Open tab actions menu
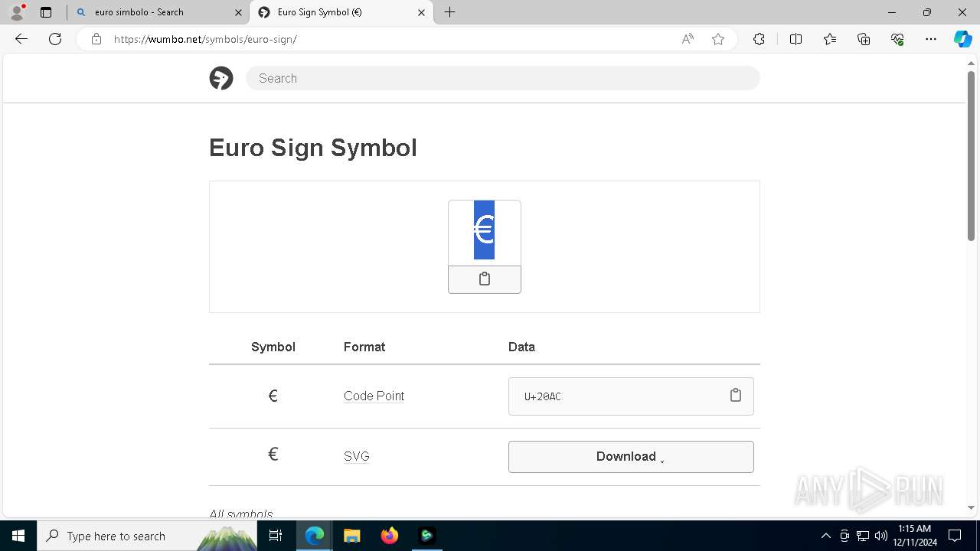Viewport: 980px width, 551px height. coord(46,12)
